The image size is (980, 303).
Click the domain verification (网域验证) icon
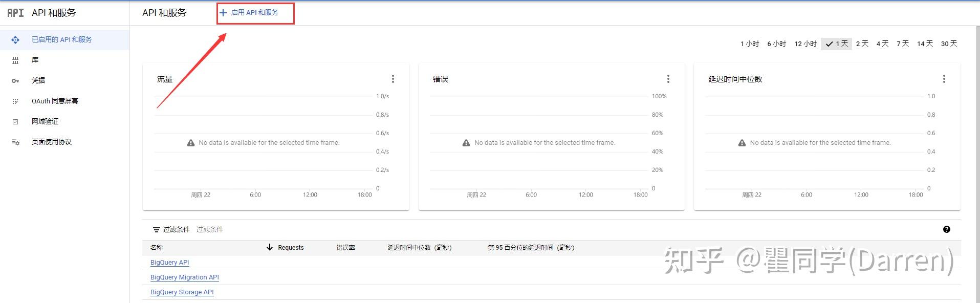tap(15, 121)
